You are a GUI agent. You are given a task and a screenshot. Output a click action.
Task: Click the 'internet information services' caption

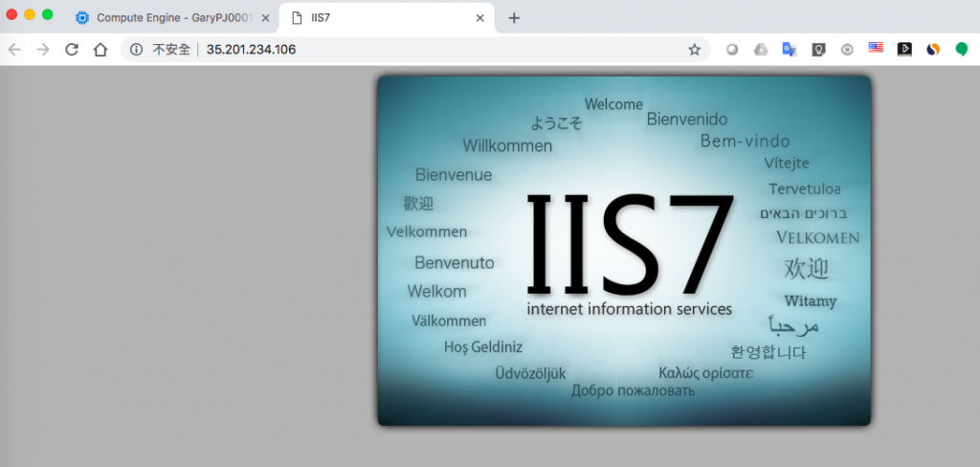629,309
